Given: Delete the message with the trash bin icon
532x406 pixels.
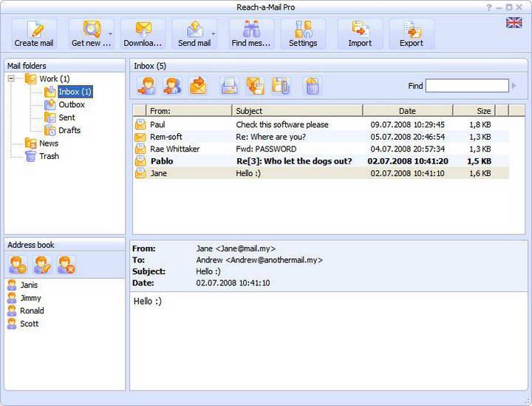Looking at the screenshot, I should click(x=312, y=86).
